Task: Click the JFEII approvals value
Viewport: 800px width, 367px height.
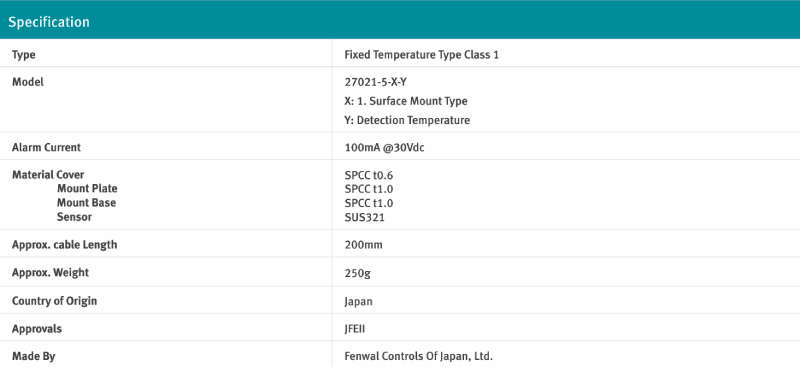Action: pos(355,329)
